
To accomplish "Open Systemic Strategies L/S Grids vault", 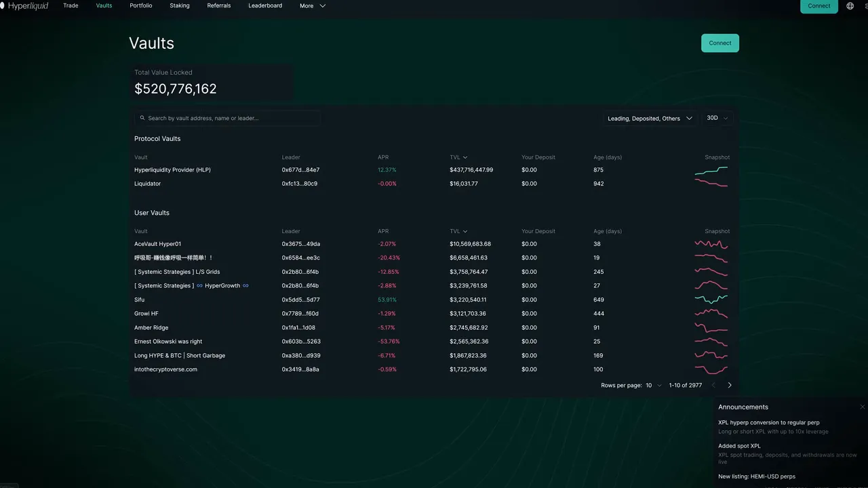I will coord(177,272).
